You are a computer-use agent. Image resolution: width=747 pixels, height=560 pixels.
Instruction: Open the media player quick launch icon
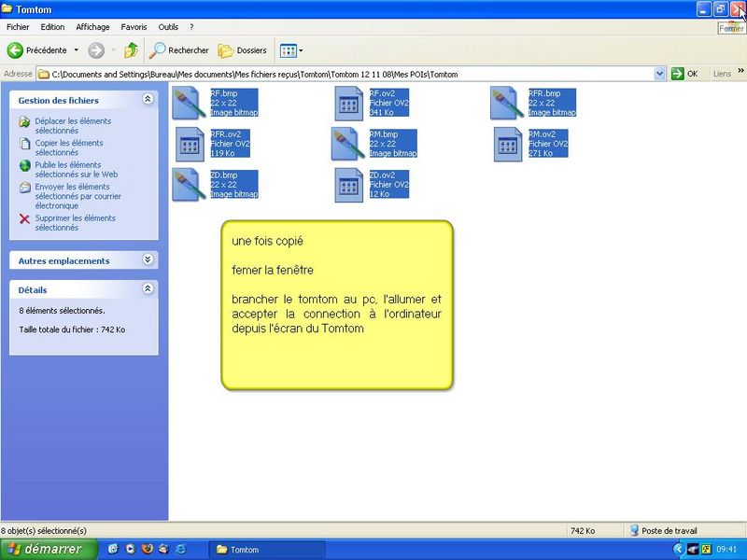130,549
